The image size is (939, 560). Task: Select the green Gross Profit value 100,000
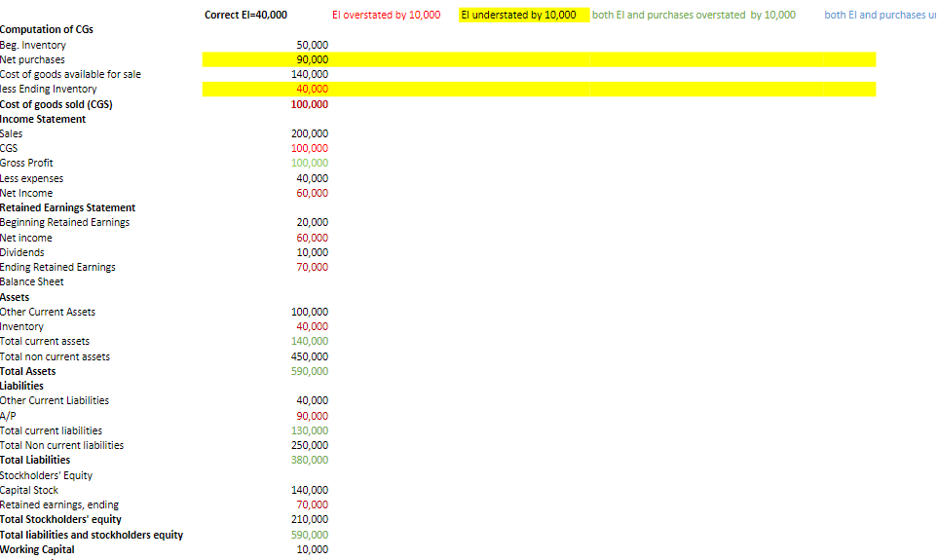click(310, 163)
